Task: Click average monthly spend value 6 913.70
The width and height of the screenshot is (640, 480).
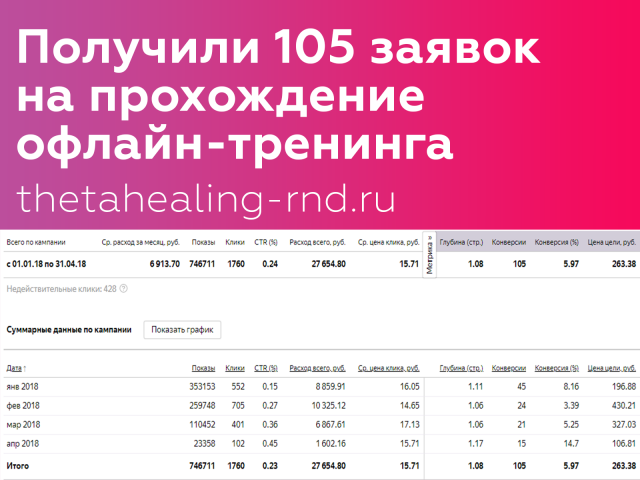Action: coord(164,264)
